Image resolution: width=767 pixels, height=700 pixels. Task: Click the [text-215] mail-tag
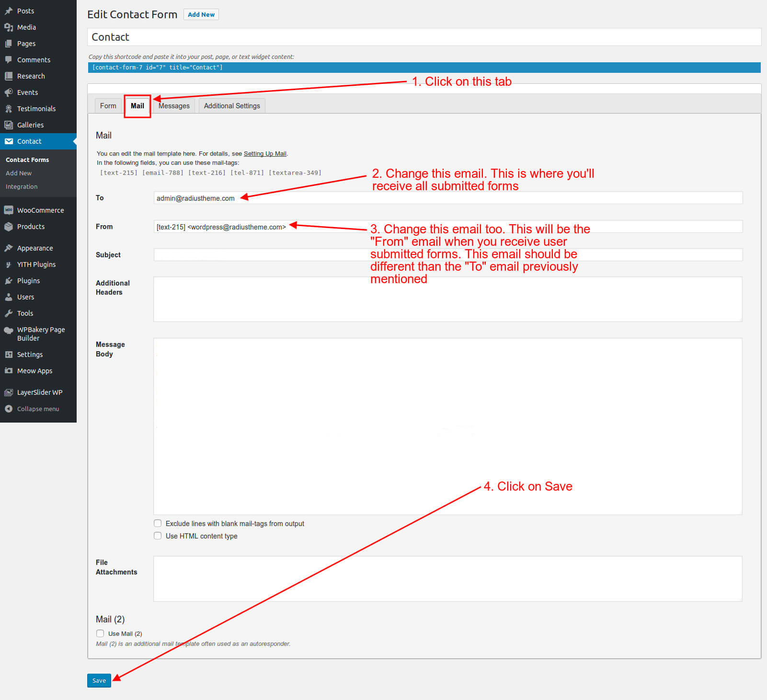tap(119, 172)
